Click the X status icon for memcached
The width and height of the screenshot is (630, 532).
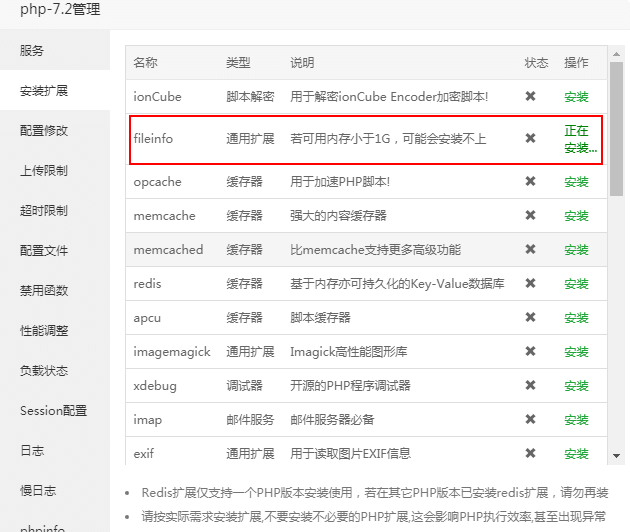click(531, 250)
